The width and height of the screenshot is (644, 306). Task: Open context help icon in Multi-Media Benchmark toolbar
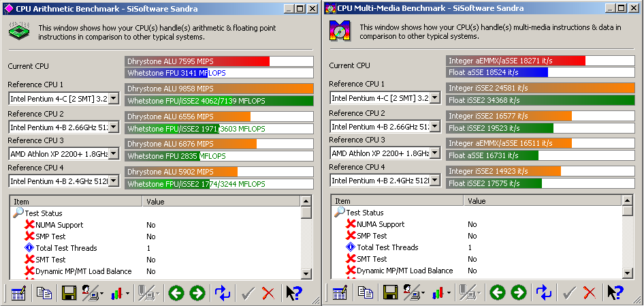tap(615, 292)
